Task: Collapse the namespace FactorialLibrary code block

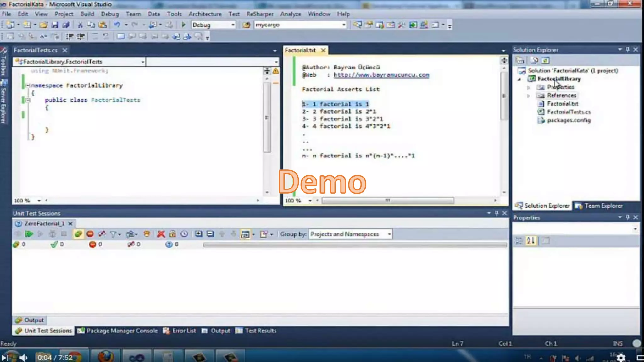Action: (27, 85)
